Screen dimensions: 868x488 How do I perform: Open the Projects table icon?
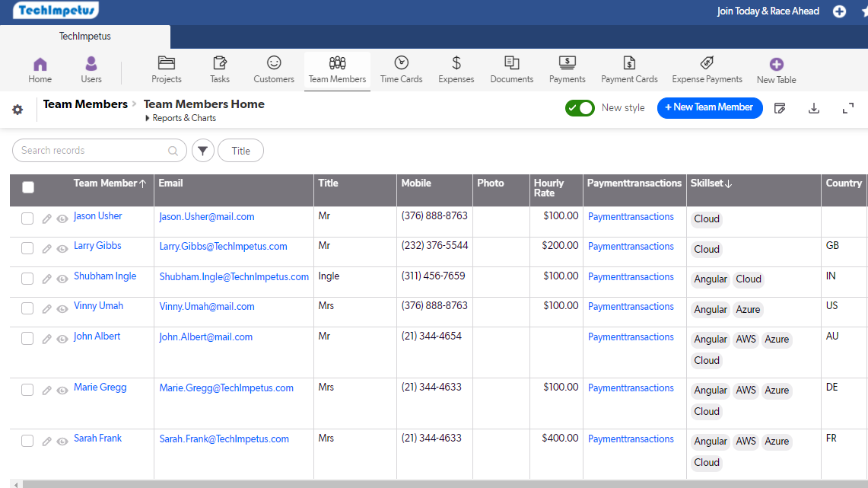166,62
